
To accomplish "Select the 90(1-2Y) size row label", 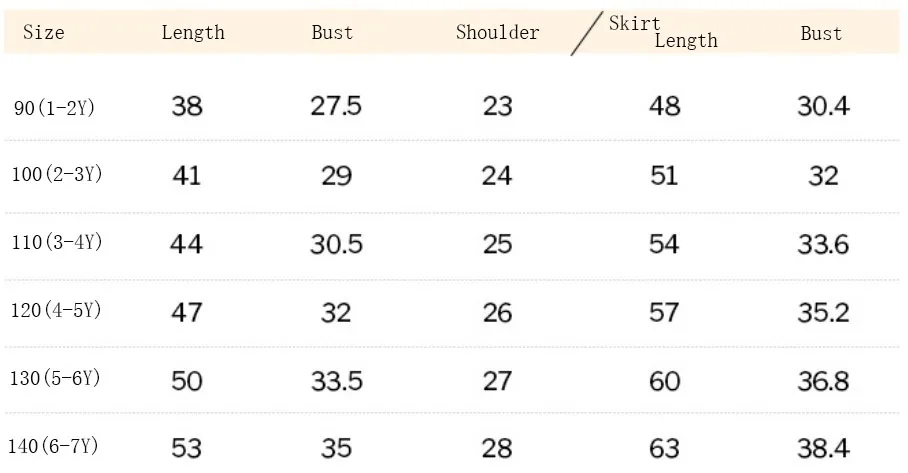I will (54, 108).
